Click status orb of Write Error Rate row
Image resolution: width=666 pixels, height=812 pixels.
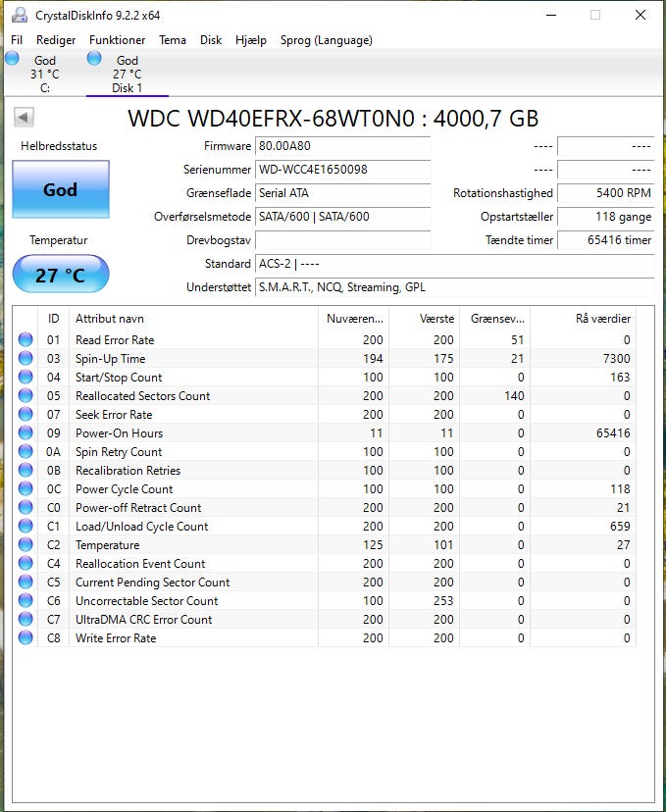[26, 638]
